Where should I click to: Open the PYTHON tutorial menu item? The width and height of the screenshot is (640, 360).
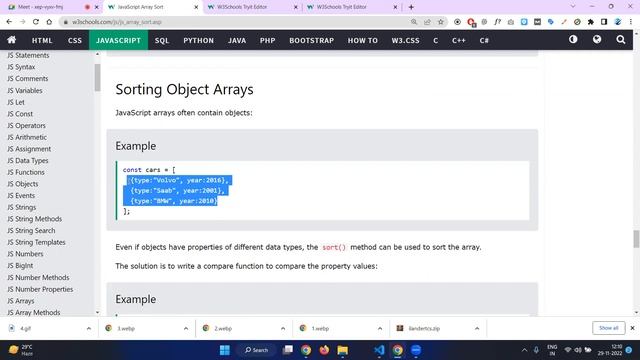point(198,40)
